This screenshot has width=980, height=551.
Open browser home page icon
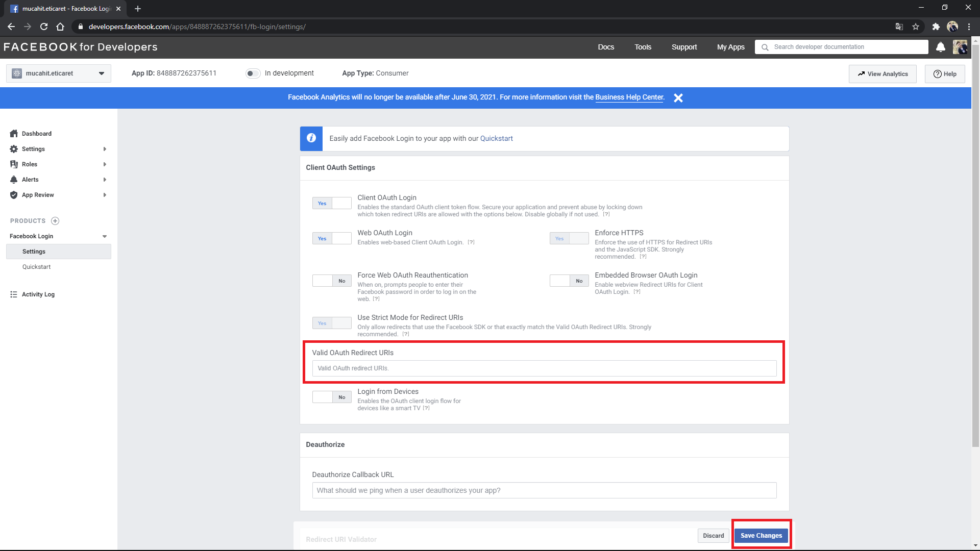coord(60,27)
